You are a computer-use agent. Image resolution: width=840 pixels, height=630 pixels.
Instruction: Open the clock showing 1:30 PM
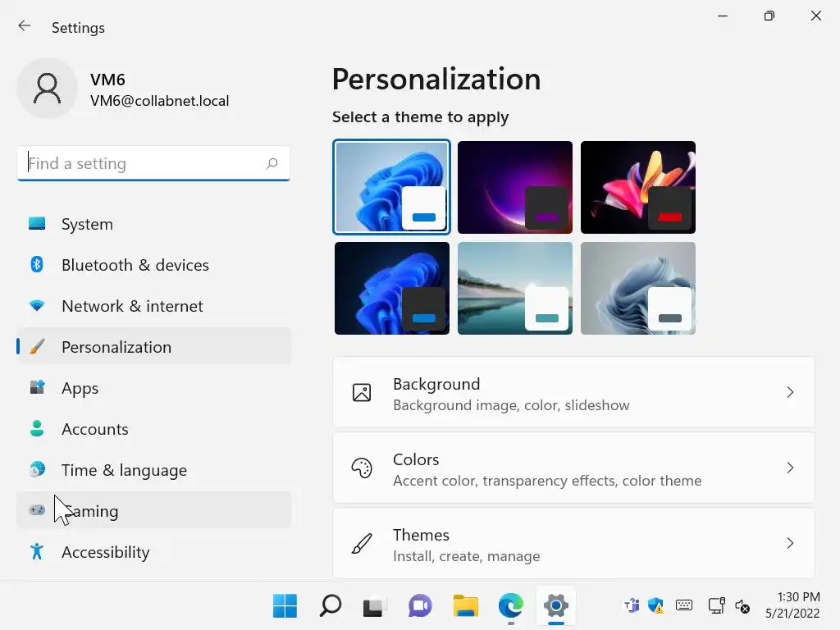pos(792,605)
